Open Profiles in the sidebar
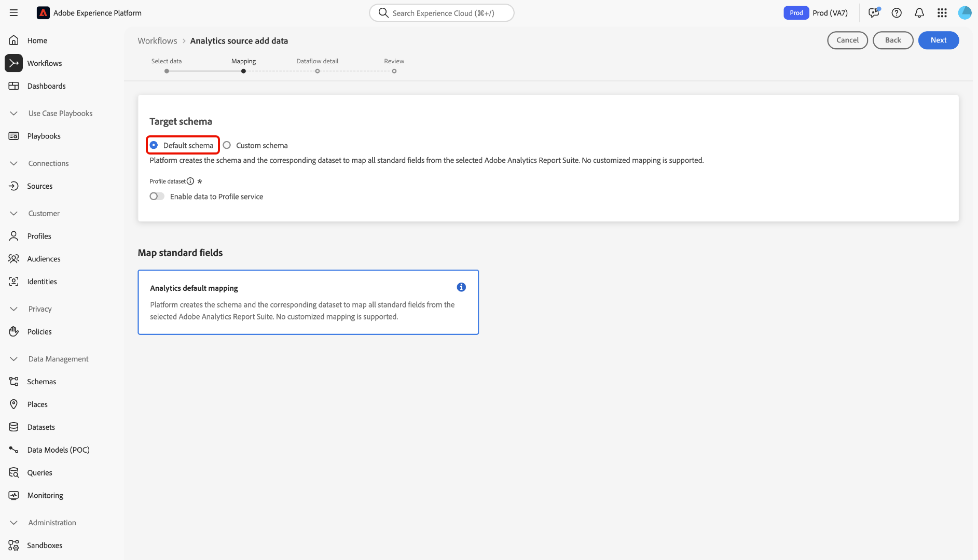 tap(39, 236)
